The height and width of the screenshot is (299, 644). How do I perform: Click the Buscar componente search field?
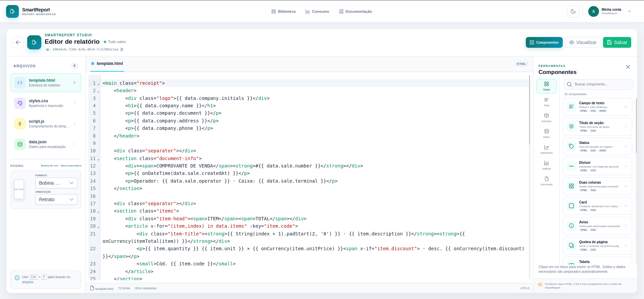598,84
